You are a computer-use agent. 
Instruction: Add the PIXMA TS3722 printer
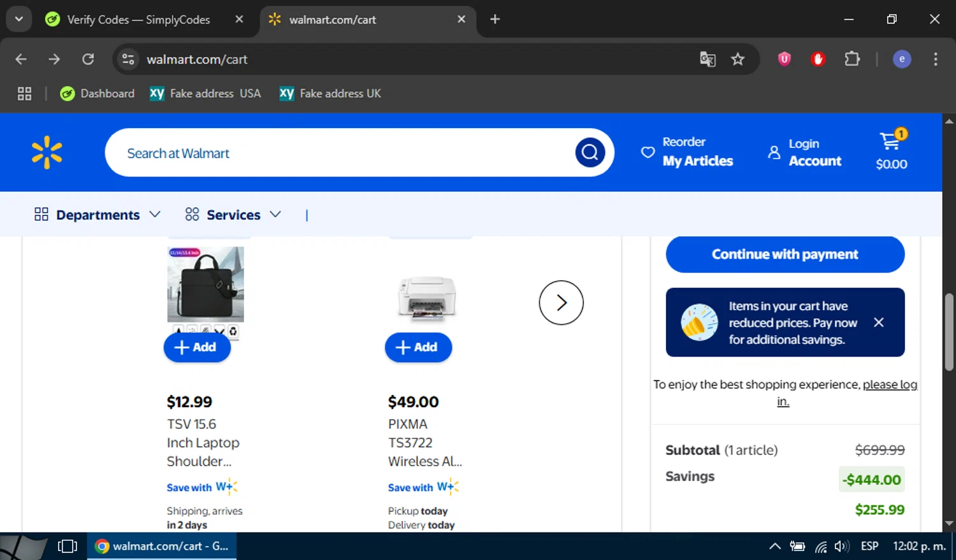418,347
